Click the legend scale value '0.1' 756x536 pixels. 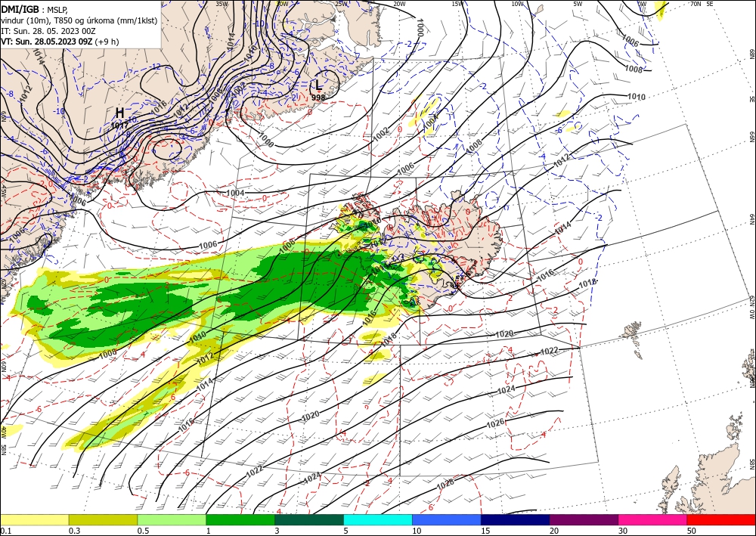(5, 531)
